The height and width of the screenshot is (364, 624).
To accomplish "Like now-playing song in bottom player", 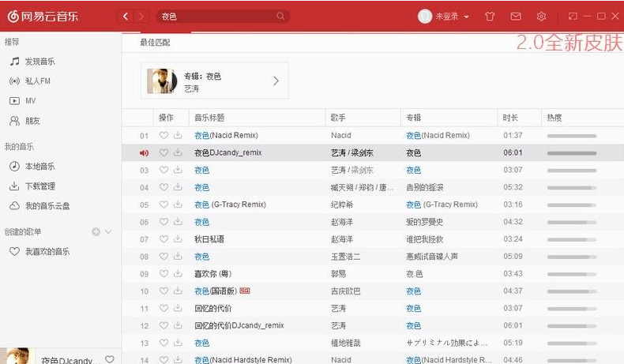I will pos(110,359).
